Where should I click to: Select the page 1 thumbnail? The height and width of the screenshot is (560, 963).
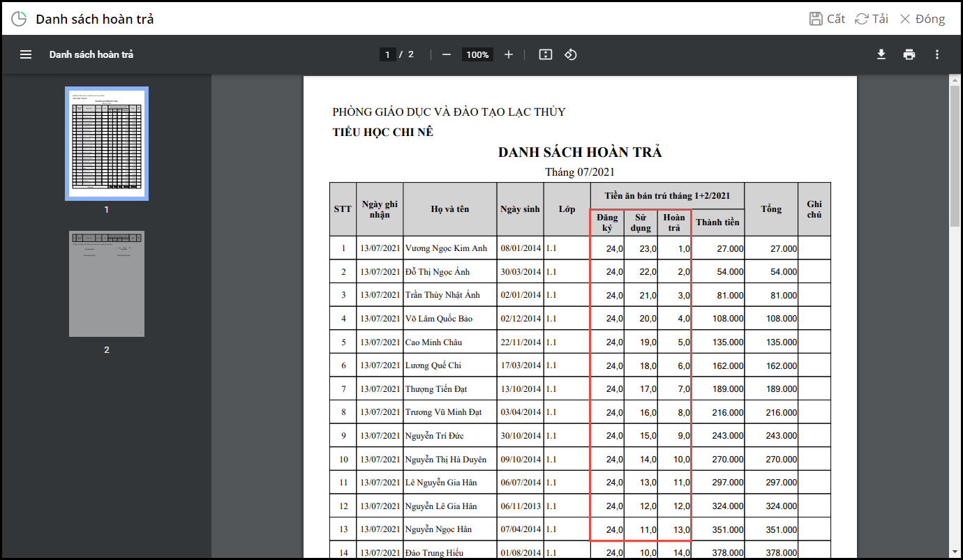tap(107, 143)
